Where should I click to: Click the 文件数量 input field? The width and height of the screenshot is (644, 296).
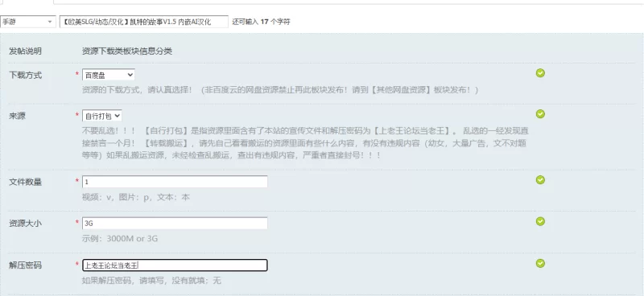[x=175, y=182]
